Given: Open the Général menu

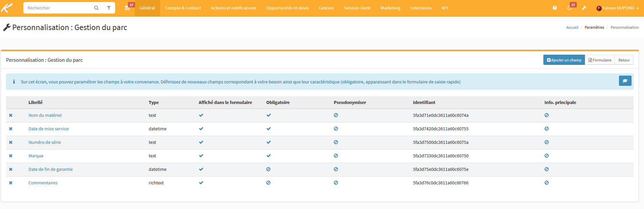Looking at the screenshot, I should [x=147, y=8].
